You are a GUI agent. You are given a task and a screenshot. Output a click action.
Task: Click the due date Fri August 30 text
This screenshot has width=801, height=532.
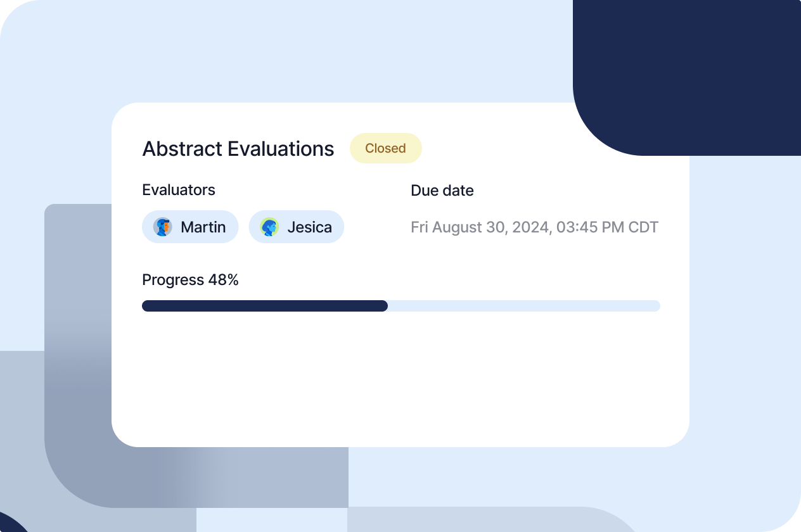coord(534,227)
